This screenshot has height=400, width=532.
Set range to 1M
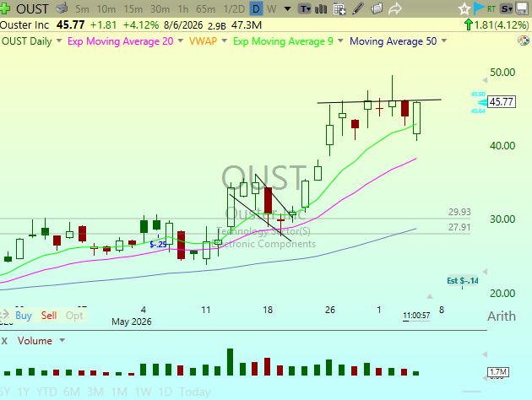(x=119, y=392)
